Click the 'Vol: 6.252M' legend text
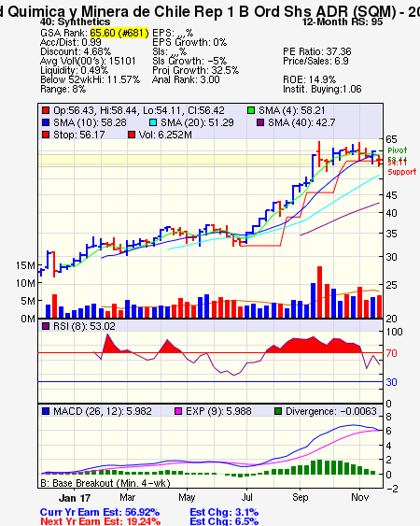Screen dimensions: 420x526 (165, 135)
